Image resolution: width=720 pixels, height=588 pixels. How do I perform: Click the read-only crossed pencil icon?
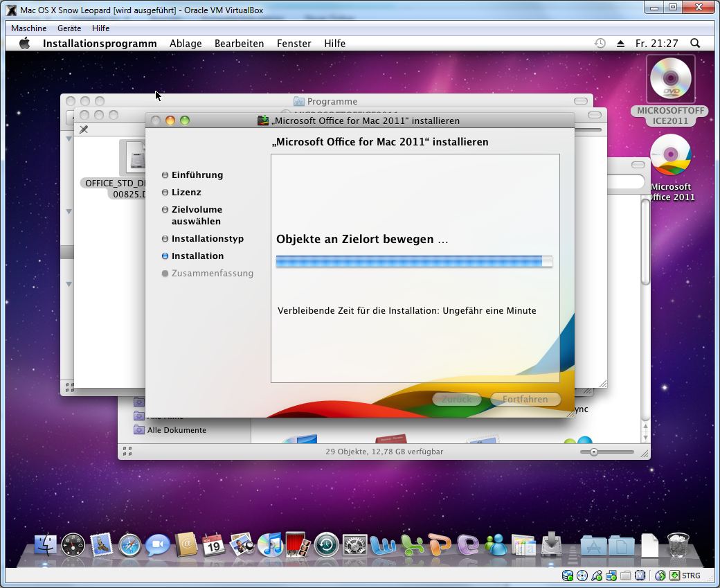[84, 130]
